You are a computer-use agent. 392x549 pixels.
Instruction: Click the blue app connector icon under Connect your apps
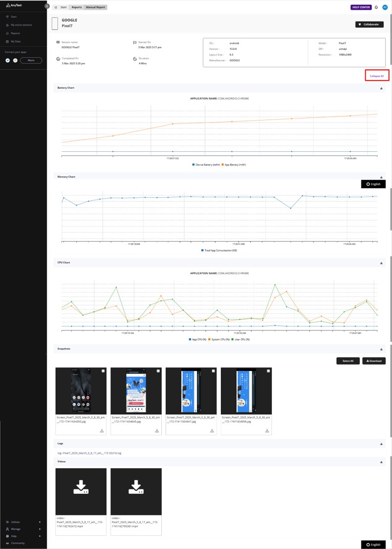(8, 60)
